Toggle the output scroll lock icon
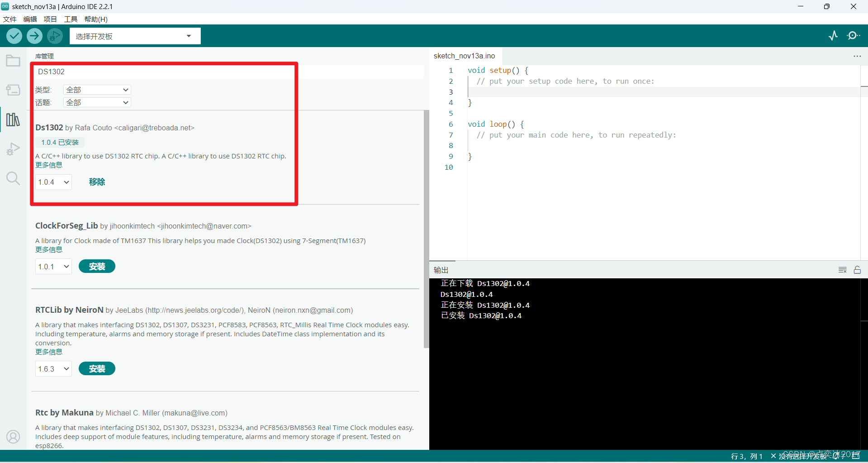868x463 pixels. point(857,270)
